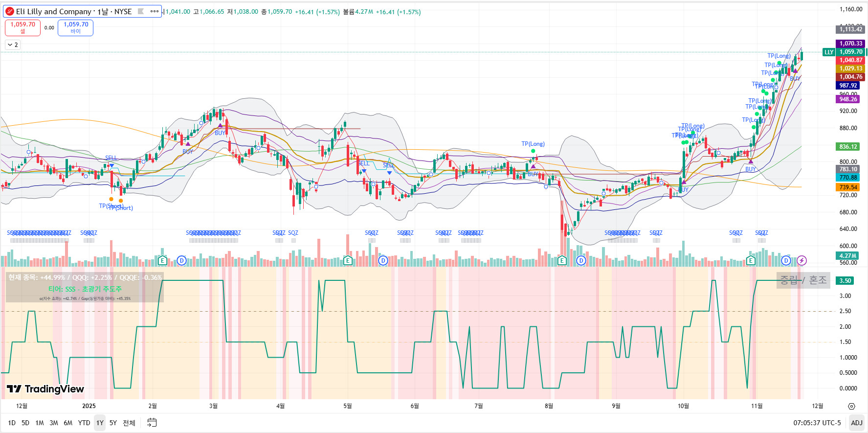Open the timezone menu at UTC-5 clock
This screenshot has height=433, width=868.
[817, 423]
